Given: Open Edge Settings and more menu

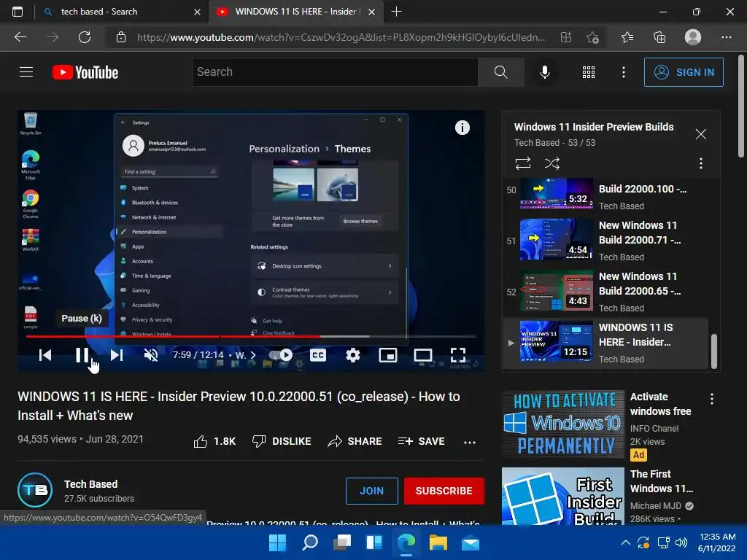Looking at the screenshot, I should point(726,37).
